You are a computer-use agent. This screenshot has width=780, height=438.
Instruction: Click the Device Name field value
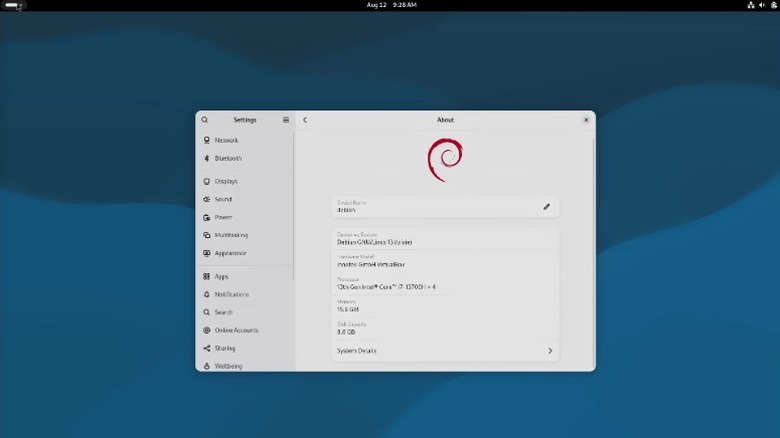[346, 210]
